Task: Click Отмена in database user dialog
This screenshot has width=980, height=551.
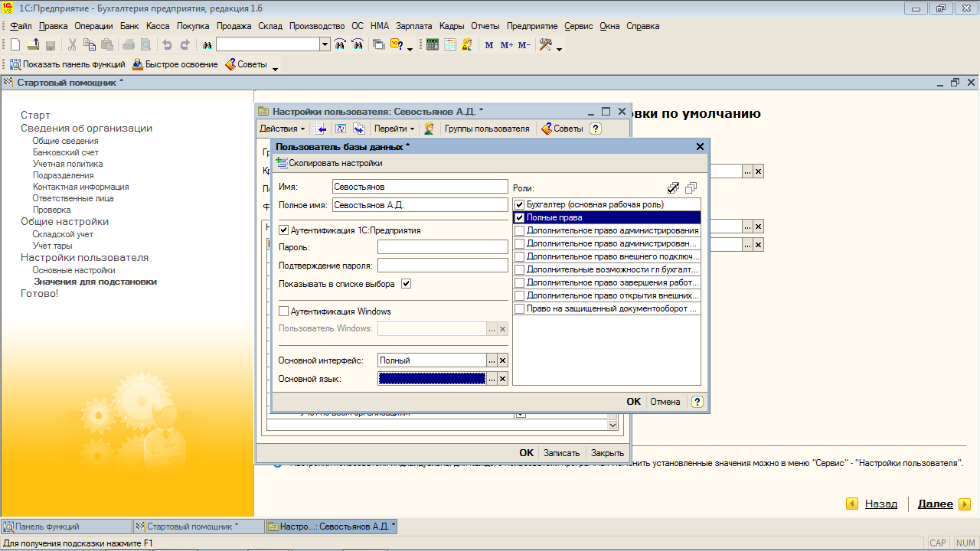Action: click(x=665, y=402)
